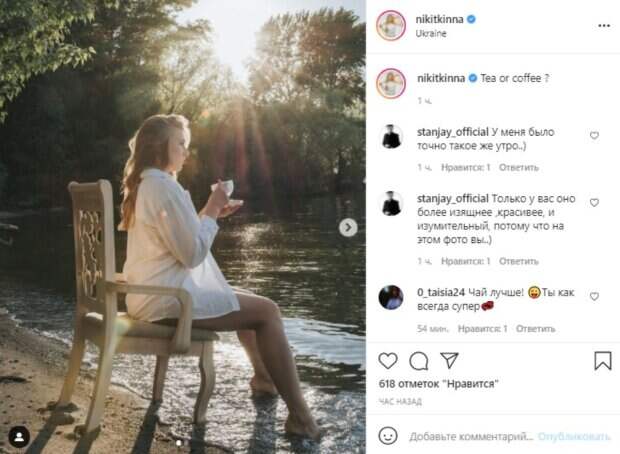Image resolution: width=620 pixels, height=454 pixels.
Task: Click tagged people icon on photo
Action: point(19,436)
